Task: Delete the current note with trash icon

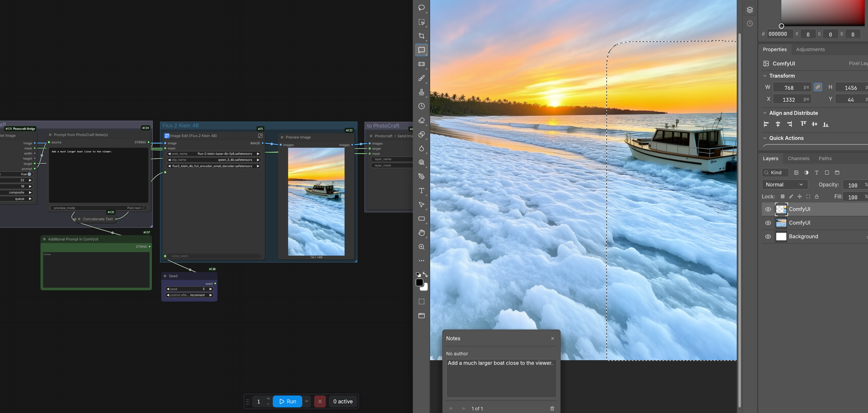Action: tap(552, 408)
